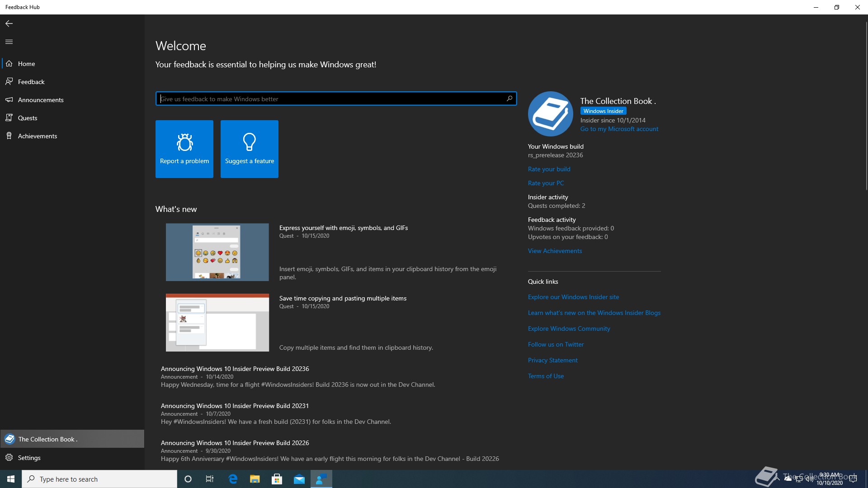Launch Microsoft Edge from taskbar
This screenshot has height=488, width=868.
[233, 479]
